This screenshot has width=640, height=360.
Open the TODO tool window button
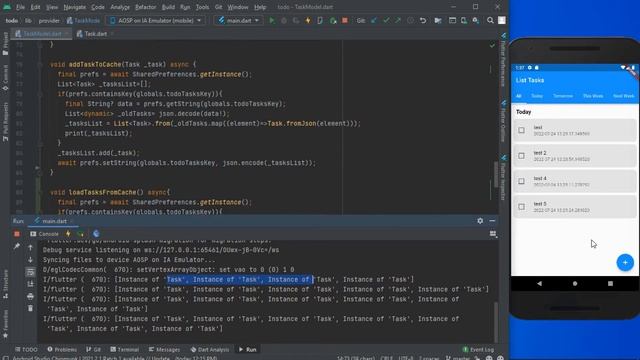pyautogui.click(x=26, y=349)
